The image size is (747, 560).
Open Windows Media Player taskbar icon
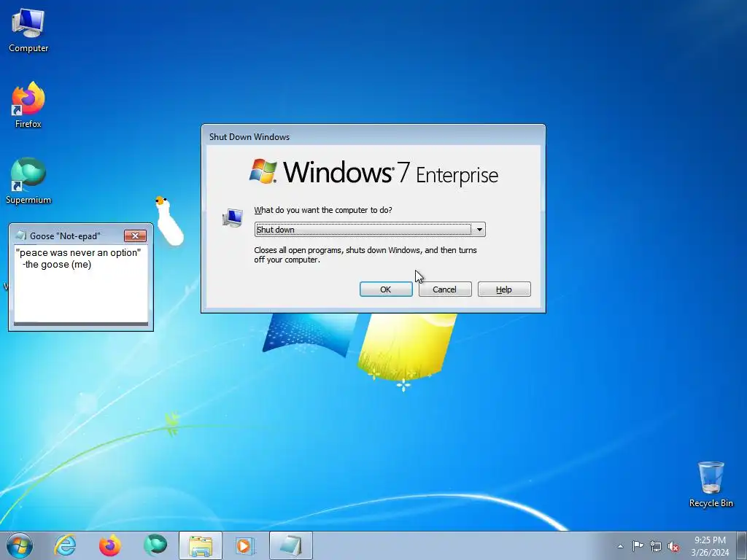[x=245, y=545]
